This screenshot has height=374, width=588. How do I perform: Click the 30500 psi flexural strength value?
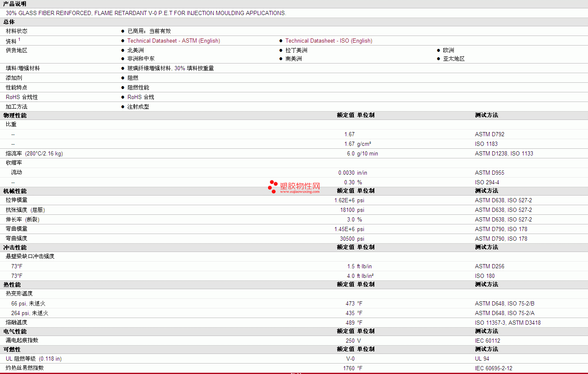point(352,239)
